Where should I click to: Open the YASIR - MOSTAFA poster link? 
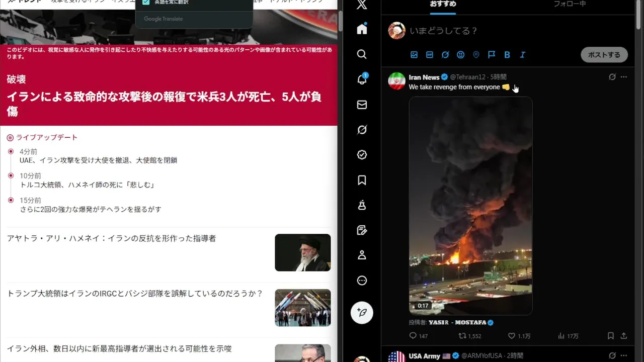pyautogui.click(x=460, y=322)
